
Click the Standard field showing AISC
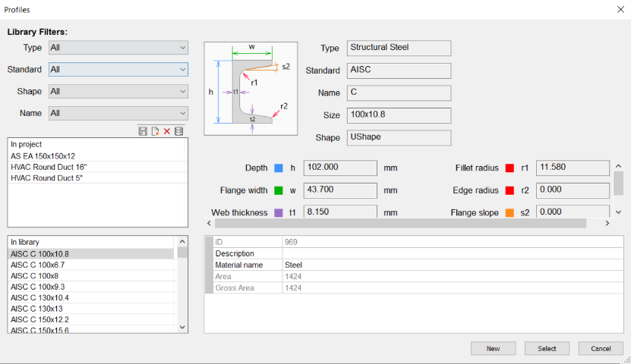click(399, 71)
